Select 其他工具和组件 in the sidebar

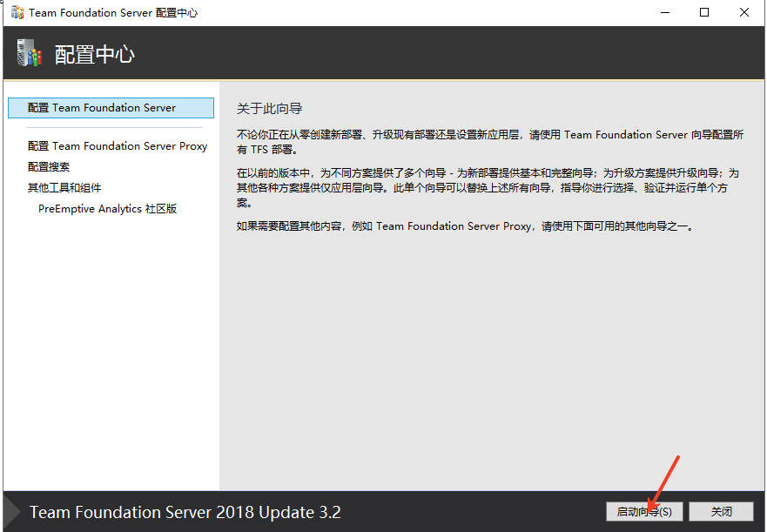(64, 188)
